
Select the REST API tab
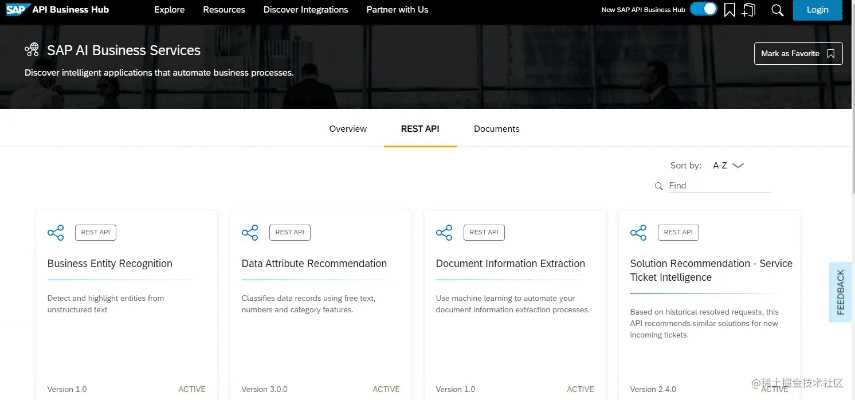[420, 129]
